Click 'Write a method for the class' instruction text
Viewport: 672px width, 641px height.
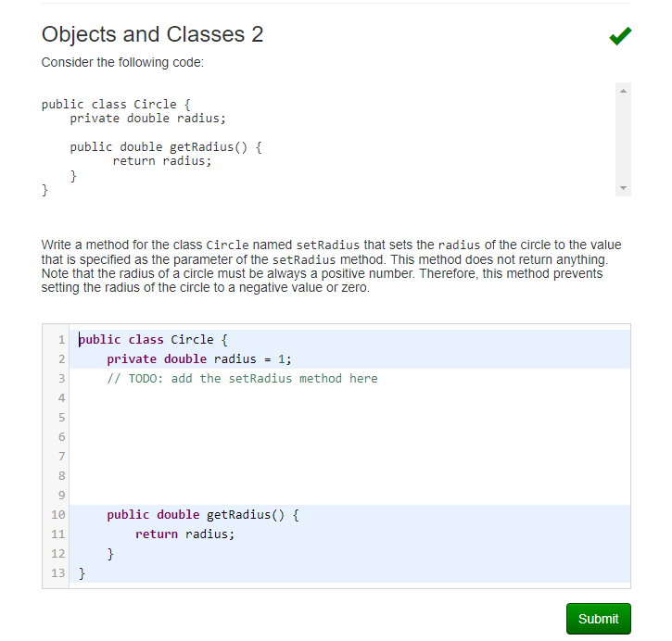point(121,245)
